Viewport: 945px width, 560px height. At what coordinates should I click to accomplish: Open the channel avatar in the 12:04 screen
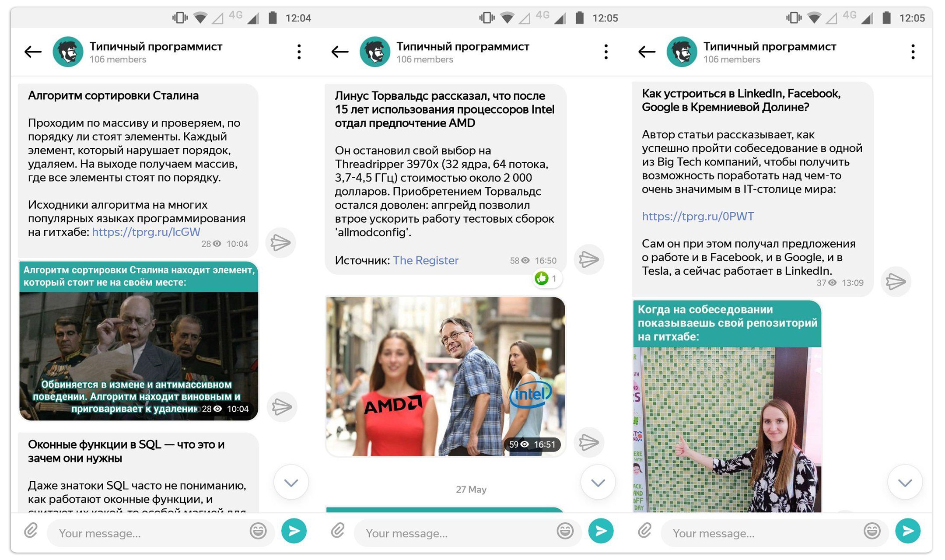[68, 52]
